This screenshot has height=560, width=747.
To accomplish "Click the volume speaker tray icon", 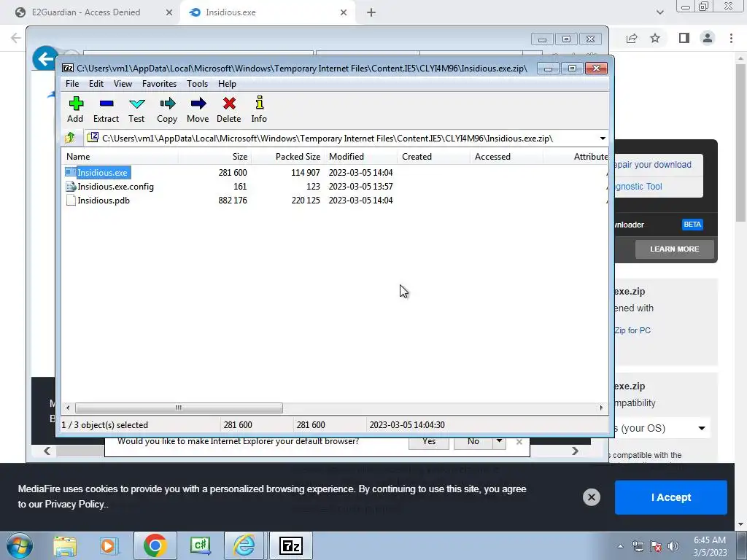I will point(673,546).
